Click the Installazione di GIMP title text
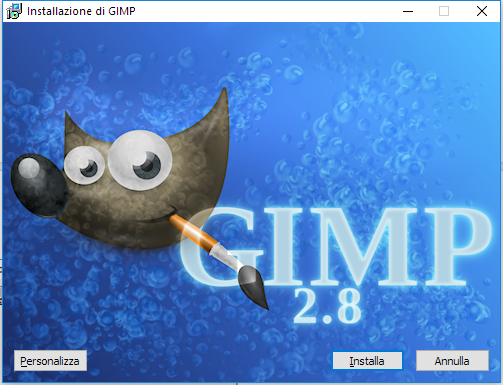 point(81,11)
